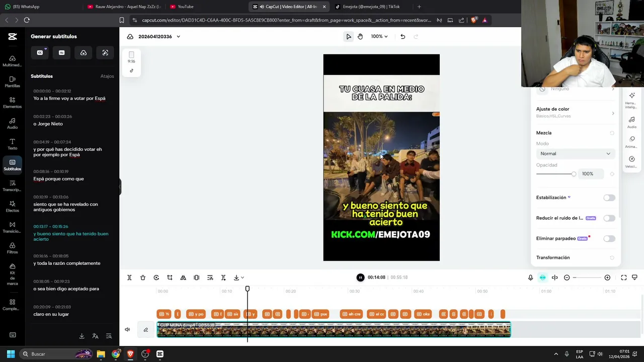Enable Eliminar parpadeo toggle
The width and height of the screenshot is (644, 362).
(x=609, y=238)
